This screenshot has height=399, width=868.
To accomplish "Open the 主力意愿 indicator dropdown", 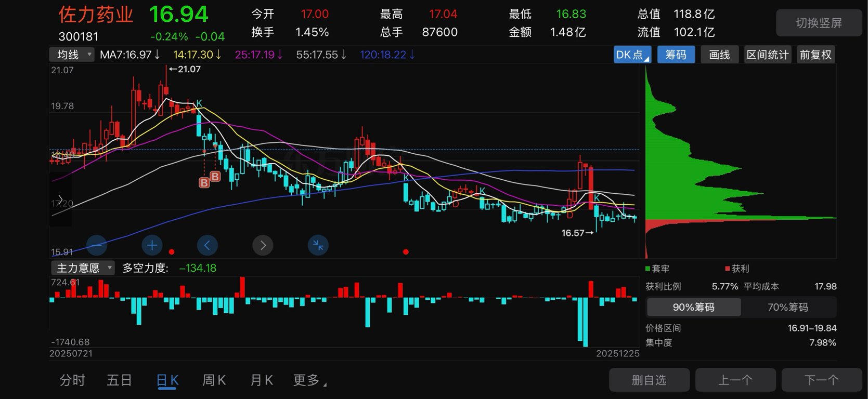I will pos(83,268).
